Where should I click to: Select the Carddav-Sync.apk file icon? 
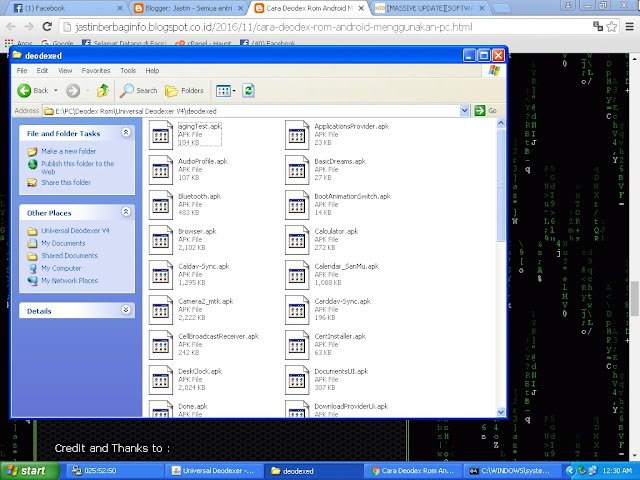click(297, 310)
